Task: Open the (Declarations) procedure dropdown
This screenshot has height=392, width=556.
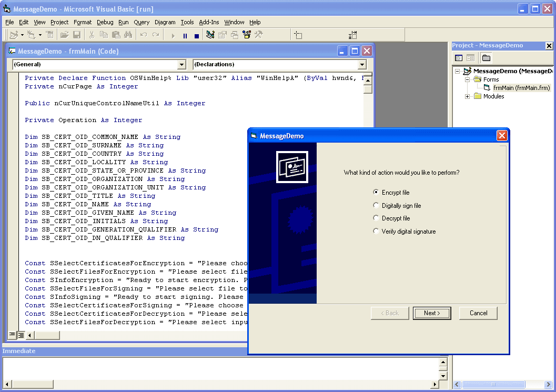Action: point(362,65)
